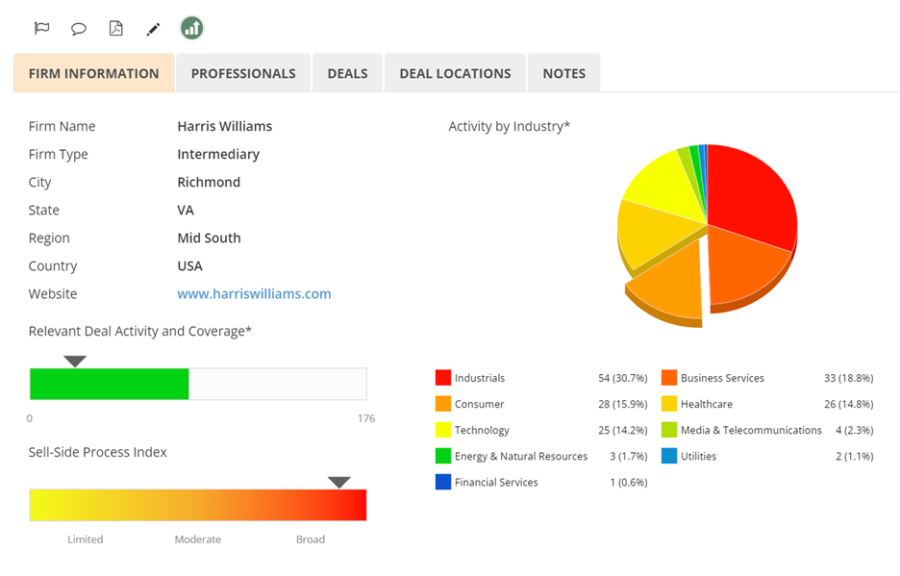Go to the Deal Locations tab

point(455,73)
